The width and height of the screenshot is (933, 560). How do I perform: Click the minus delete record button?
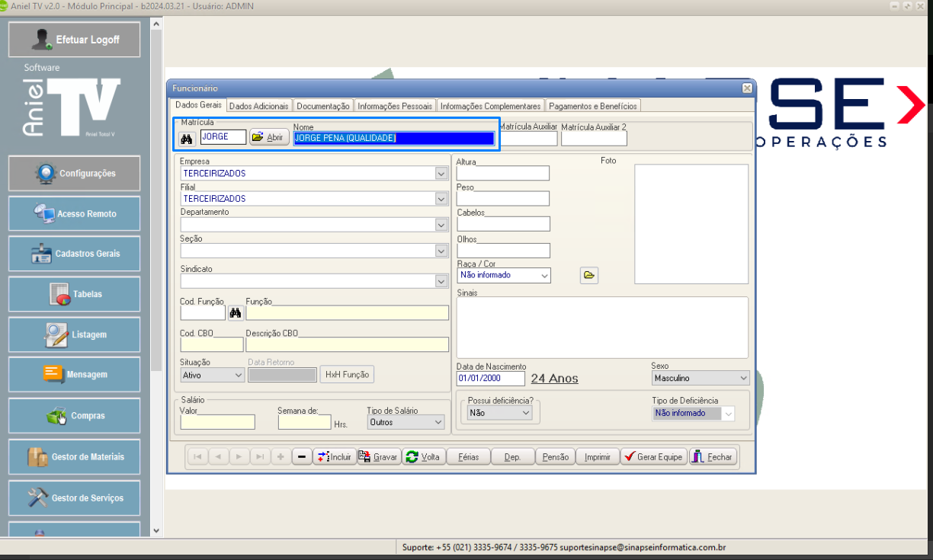point(302,457)
